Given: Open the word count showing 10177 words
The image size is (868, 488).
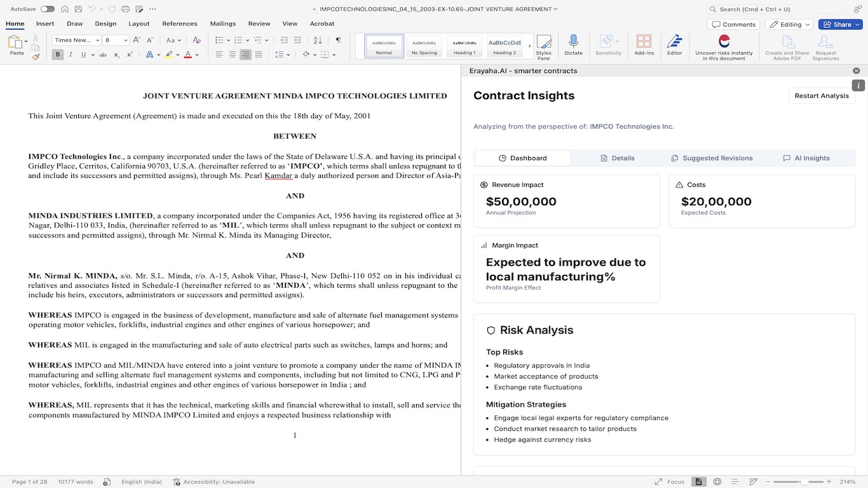Looking at the screenshot, I should coord(75,482).
